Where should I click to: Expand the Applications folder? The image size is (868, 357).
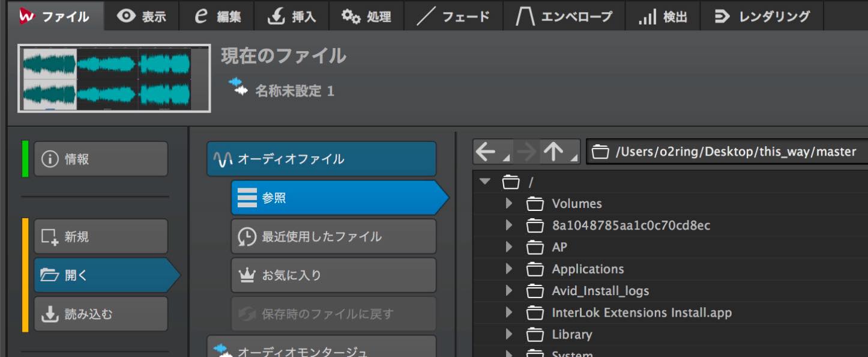pyautogui.click(x=509, y=269)
